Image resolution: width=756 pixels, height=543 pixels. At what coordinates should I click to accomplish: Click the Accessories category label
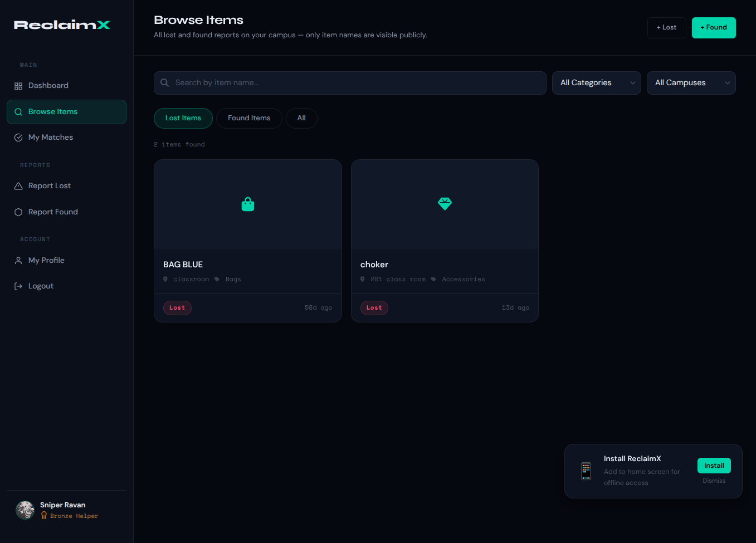(x=464, y=280)
